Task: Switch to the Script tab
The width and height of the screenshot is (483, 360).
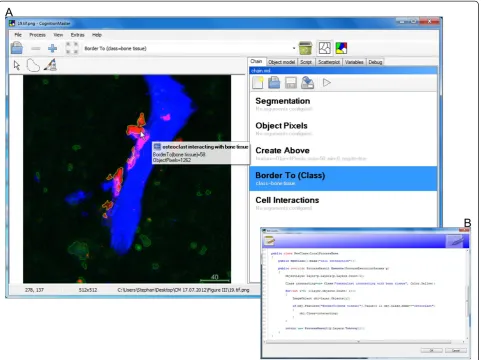Action: pos(306,62)
